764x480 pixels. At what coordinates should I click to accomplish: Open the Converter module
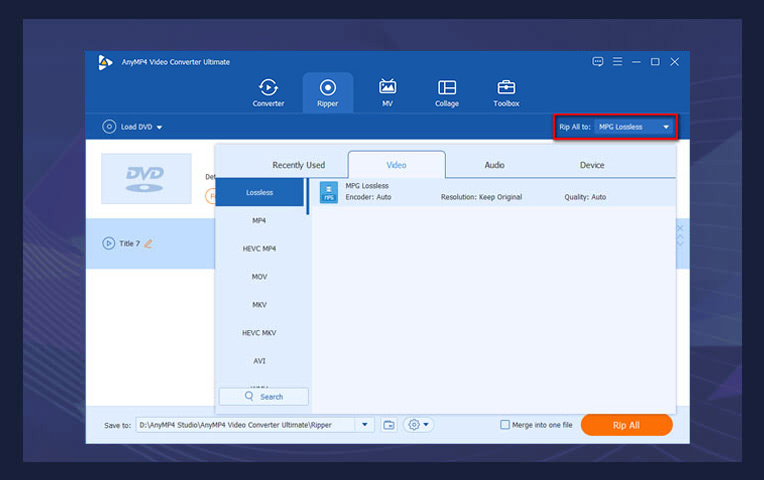point(268,92)
